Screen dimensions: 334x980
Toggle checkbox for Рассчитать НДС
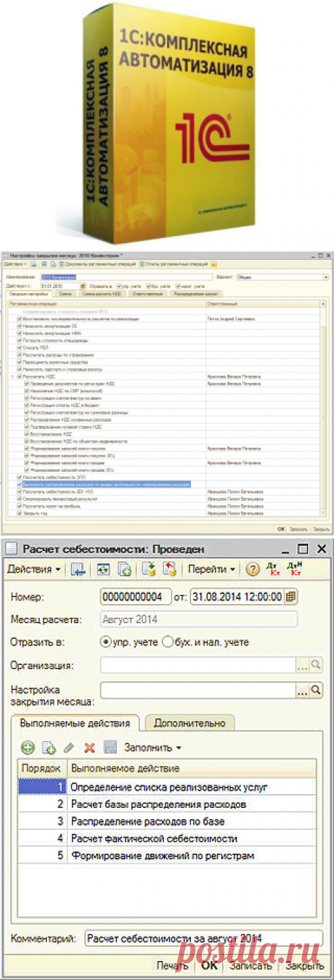pos(18,376)
